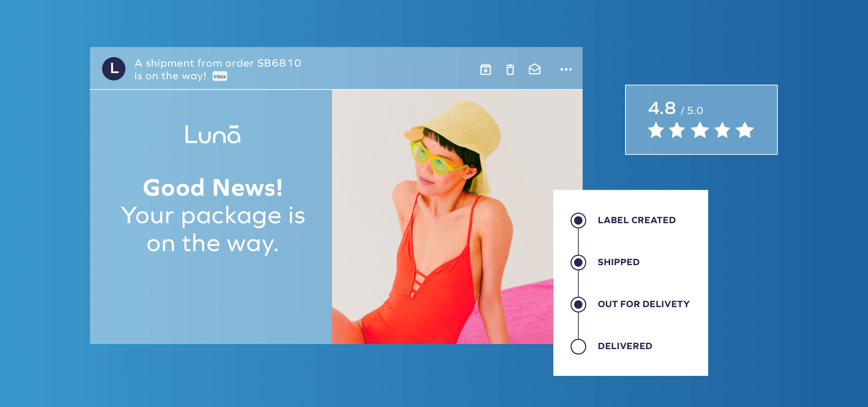Viewport: 868px width, 407px height.
Task: Select the trash icon to delete email
Action: tap(511, 69)
